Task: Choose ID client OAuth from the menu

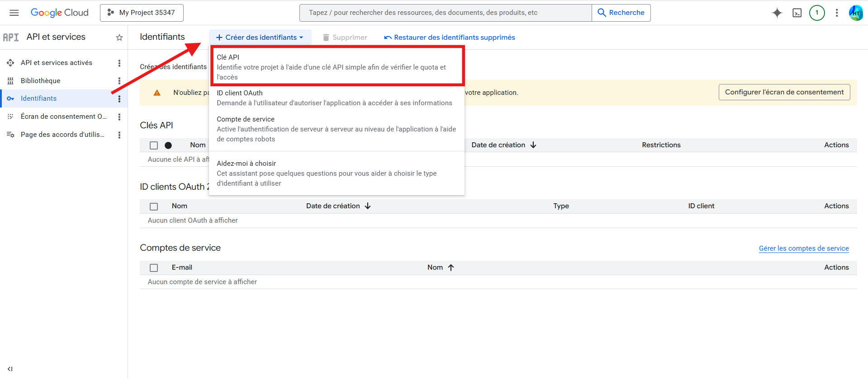Action: point(337,98)
